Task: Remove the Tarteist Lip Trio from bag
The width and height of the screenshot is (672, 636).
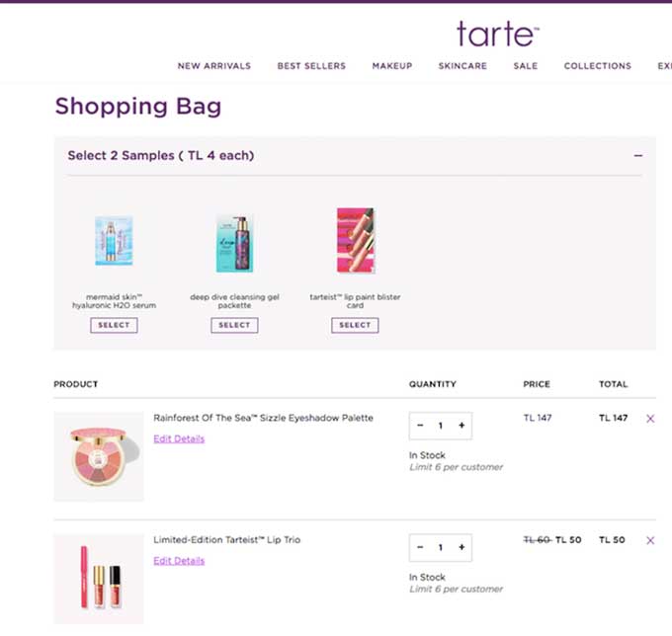Action: [650, 540]
